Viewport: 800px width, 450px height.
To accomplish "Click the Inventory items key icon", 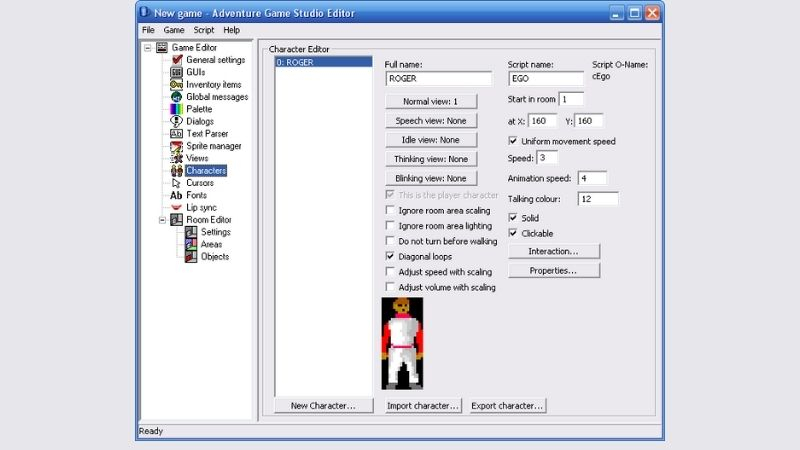I will tap(177, 84).
